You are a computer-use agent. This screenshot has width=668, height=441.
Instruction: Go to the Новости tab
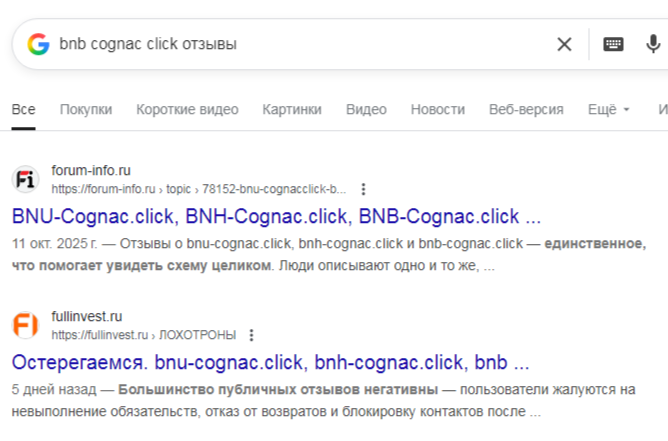[437, 109]
